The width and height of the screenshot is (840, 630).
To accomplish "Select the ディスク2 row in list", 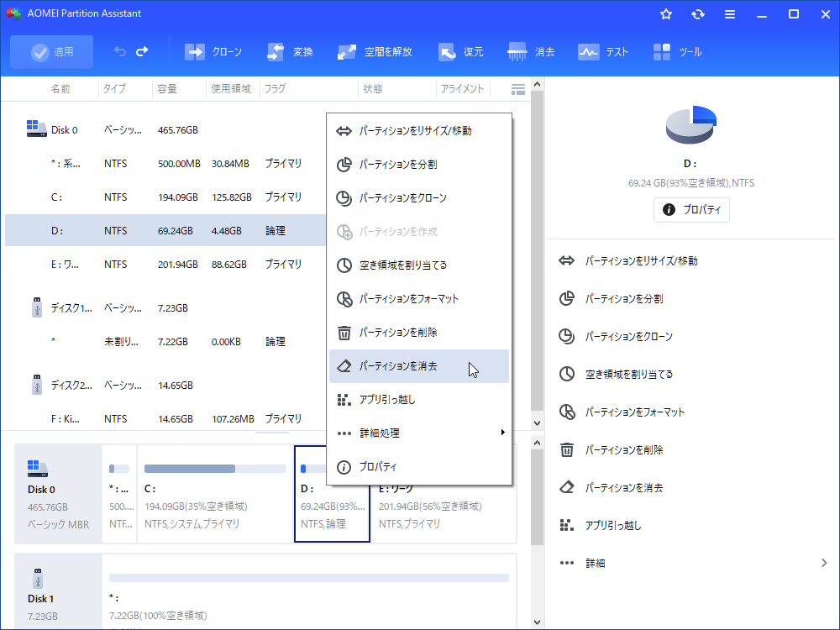I will click(x=165, y=386).
